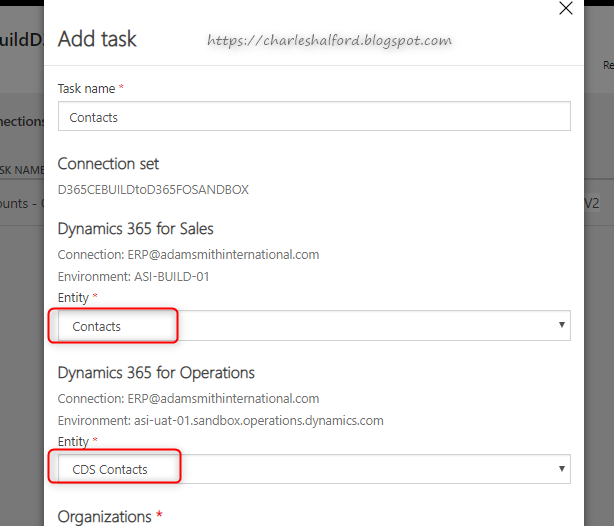
Task: Select the Connection set heading
Action: coord(108,164)
